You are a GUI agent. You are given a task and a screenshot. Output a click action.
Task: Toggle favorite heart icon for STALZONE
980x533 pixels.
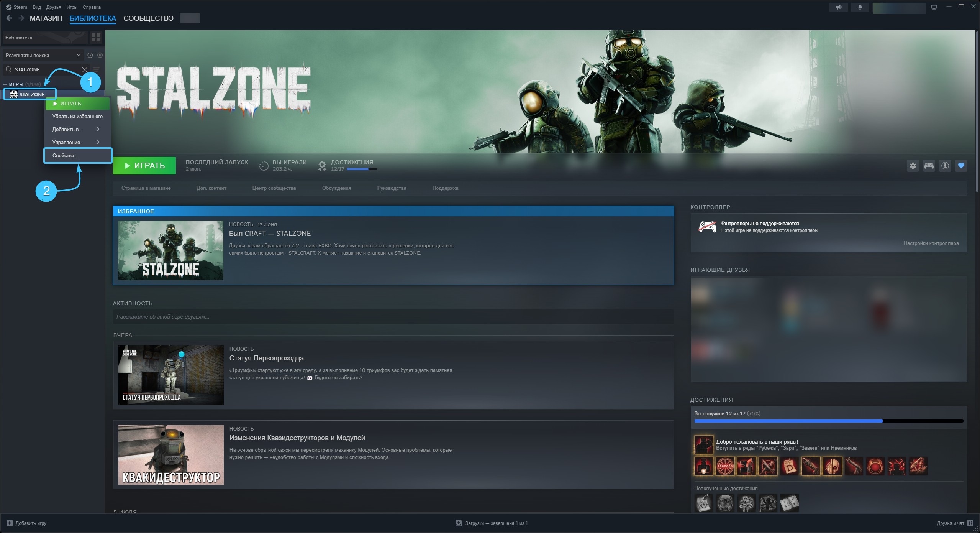(x=961, y=166)
